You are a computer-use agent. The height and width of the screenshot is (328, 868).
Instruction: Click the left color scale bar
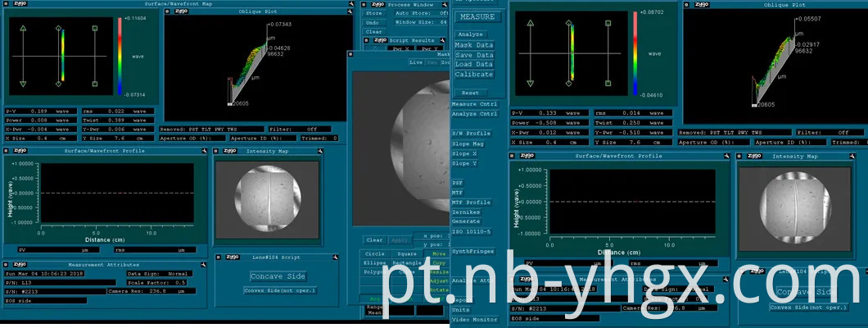pyautogui.click(x=120, y=56)
